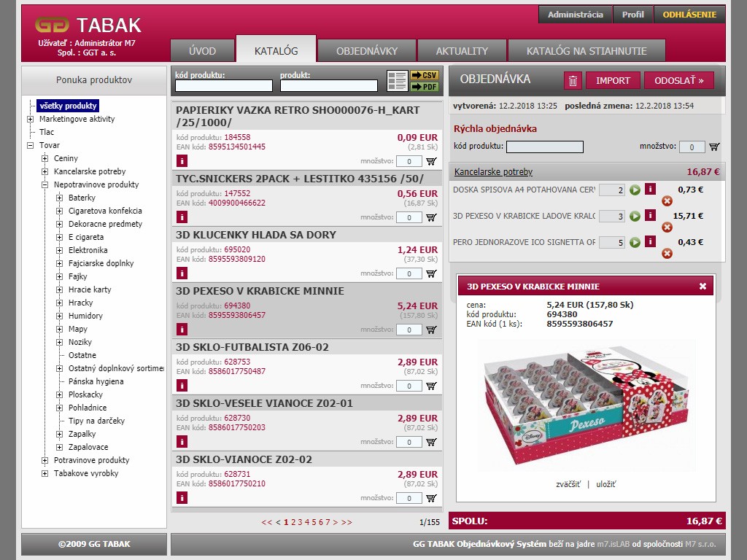Image resolution: width=747 pixels, height=560 pixels.
Task: Expand Marketingove aktivity tree node
Action: tap(30, 119)
